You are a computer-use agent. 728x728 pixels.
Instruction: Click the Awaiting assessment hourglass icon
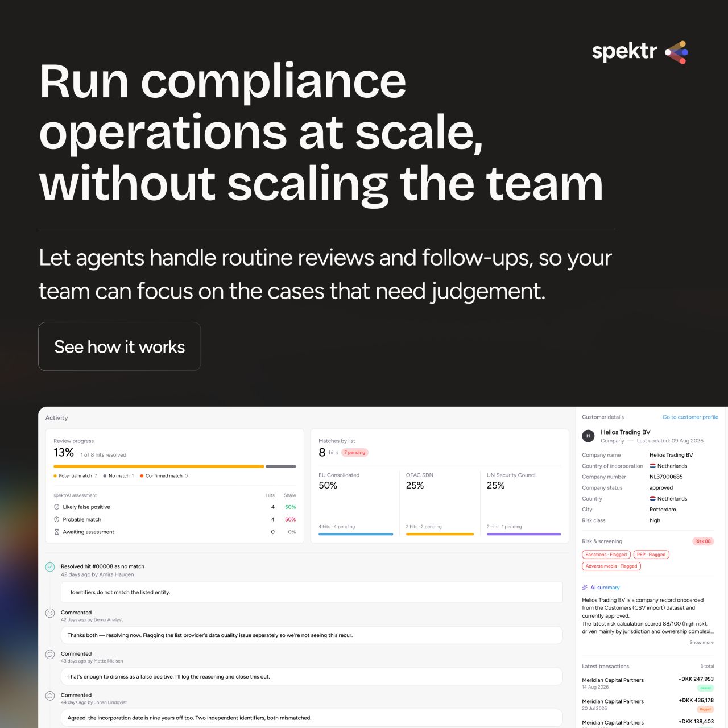56,532
